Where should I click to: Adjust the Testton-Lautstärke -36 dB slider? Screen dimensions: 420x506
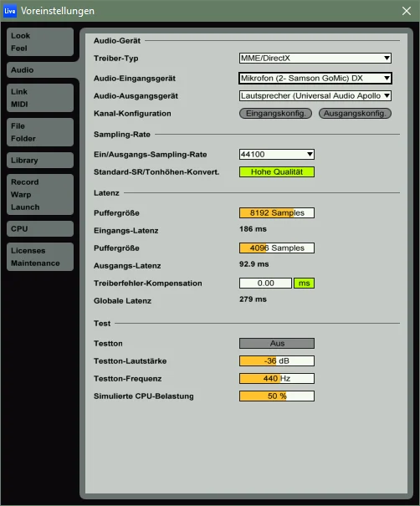coord(277,361)
